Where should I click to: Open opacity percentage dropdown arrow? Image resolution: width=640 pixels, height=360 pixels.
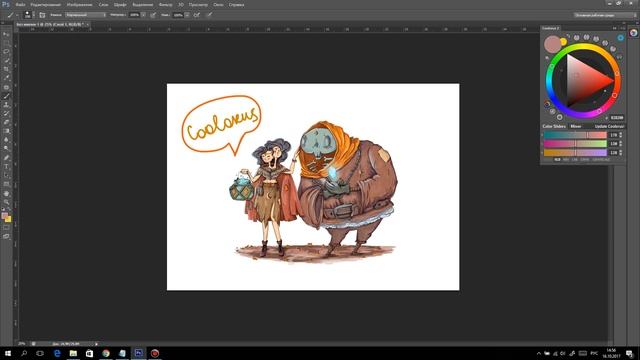tap(143, 15)
